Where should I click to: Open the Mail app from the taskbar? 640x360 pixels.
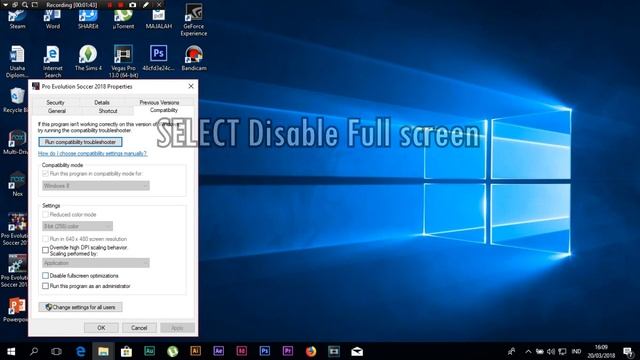click(357, 351)
